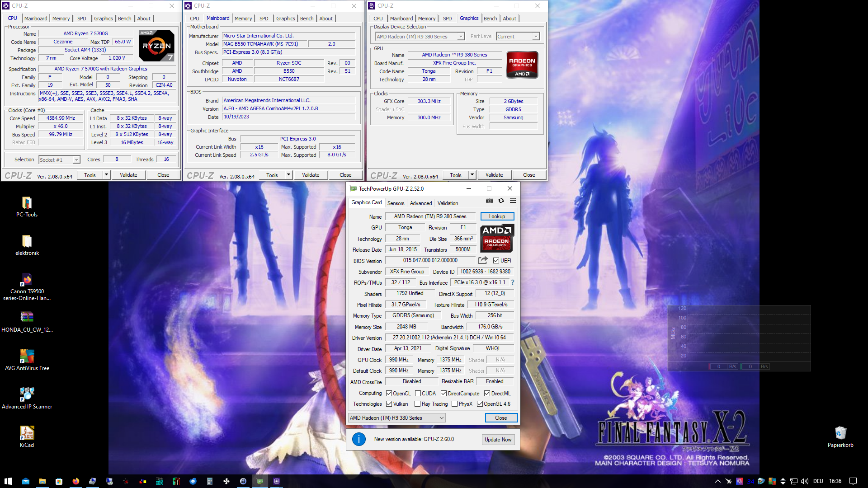Click the AVG icon in the system tray
Viewport: 868px width, 488px height.
[772, 481]
